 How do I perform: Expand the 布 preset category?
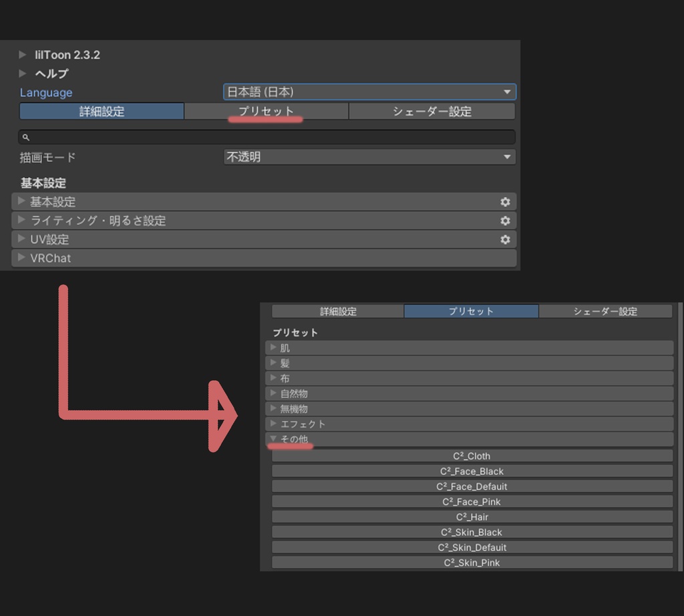[470, 378]
